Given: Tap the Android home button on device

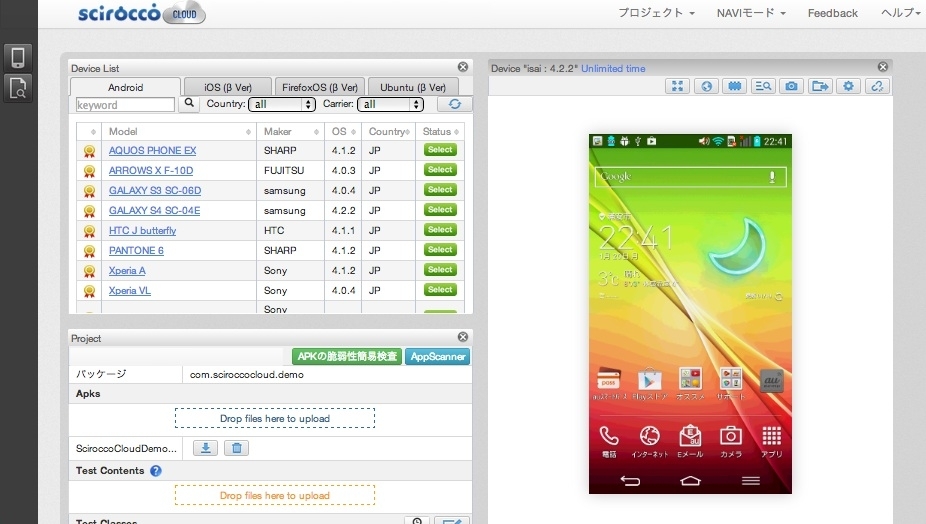Looking at the screenshot, I should point(690,480).
